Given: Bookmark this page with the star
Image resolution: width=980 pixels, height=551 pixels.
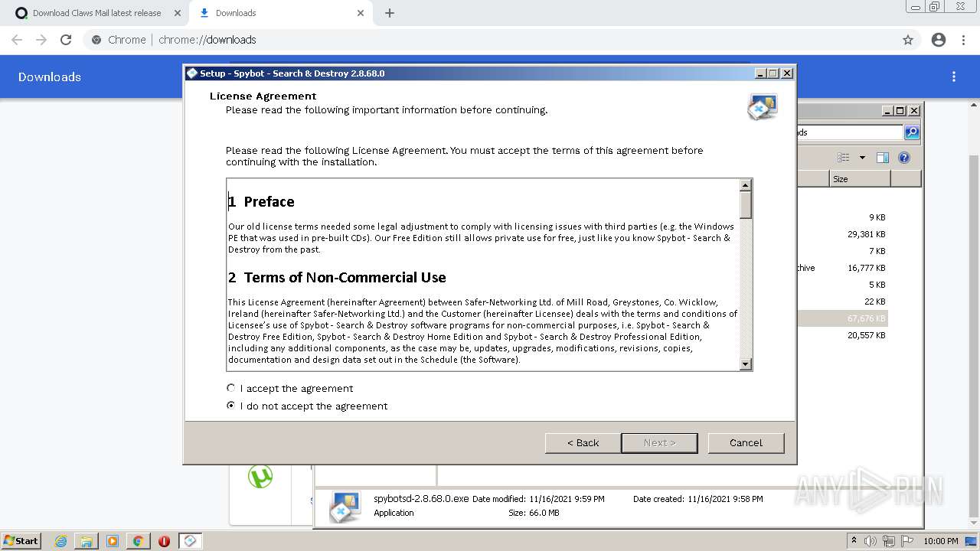Looking at the screenshot, I should [908, 40].
